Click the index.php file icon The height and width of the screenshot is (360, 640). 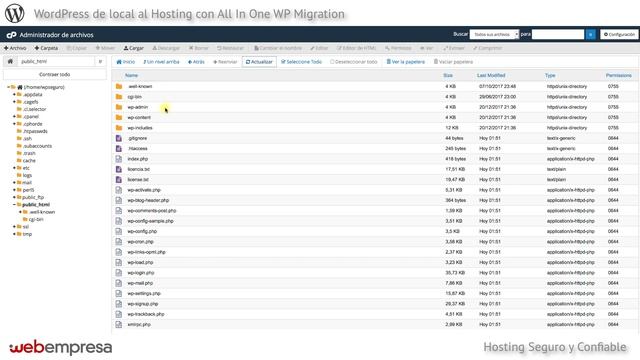pyautogui.click(x=119, y=159)
